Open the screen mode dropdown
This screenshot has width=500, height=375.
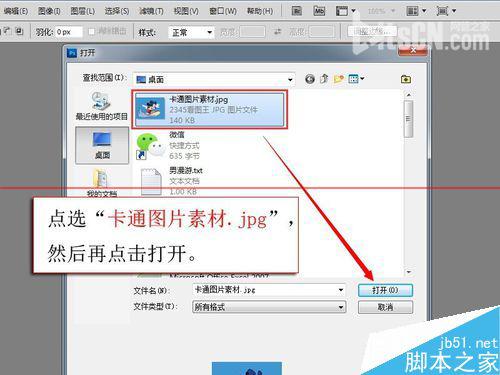point(446,11)
